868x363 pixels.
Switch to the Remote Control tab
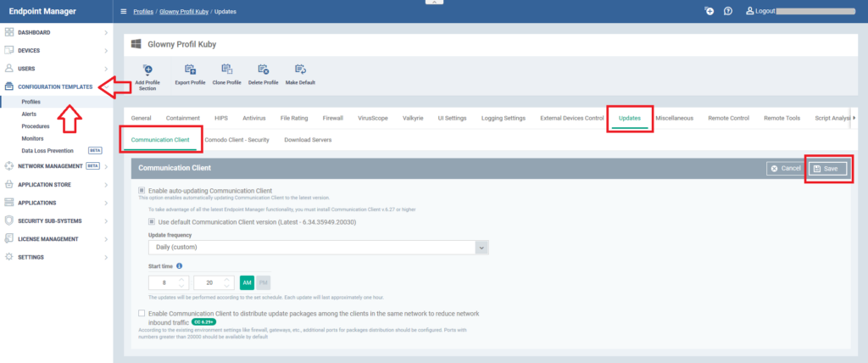tap(728, 118)
